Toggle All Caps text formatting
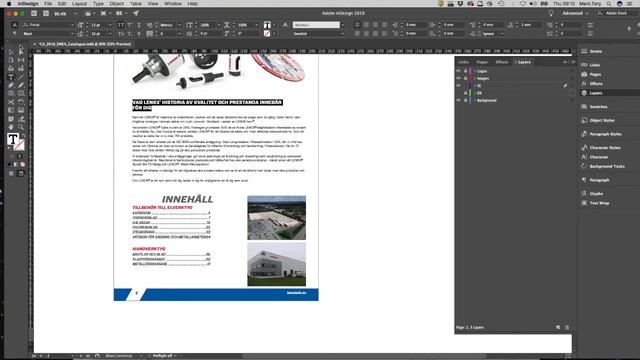Screen dimensions: 640x360 click(x=121, y=25)
